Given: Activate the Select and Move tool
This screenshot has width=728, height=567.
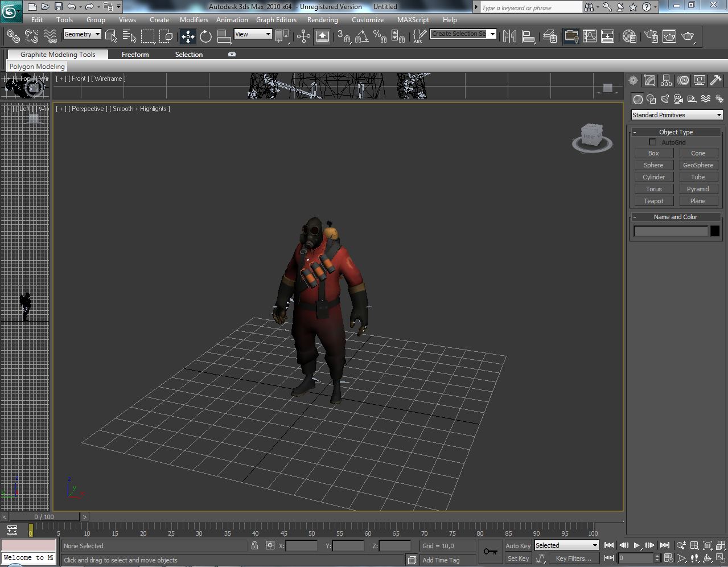Looking at the screenshot, I should click(x=187, y=36).
